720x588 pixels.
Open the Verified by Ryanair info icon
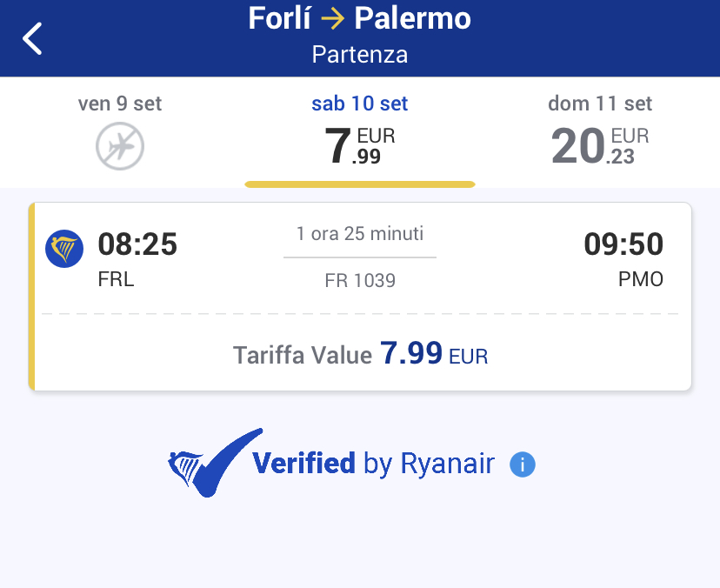[x=523, y=464]
